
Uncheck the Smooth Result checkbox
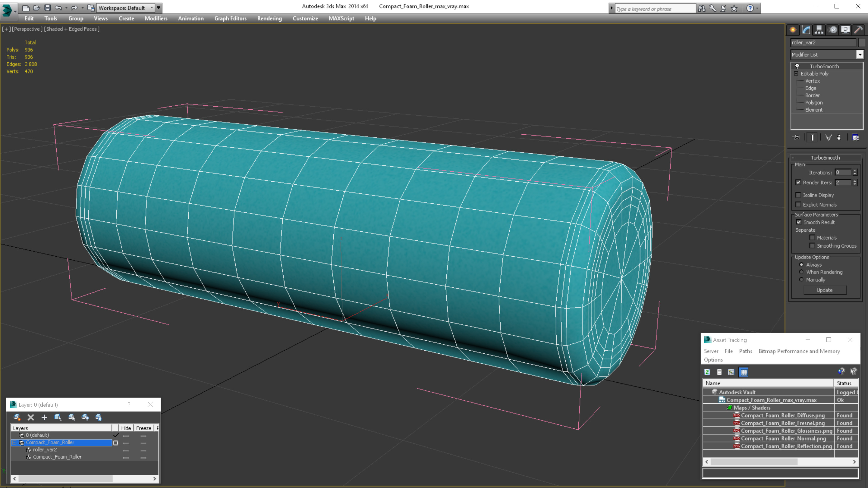coord(799,222)
